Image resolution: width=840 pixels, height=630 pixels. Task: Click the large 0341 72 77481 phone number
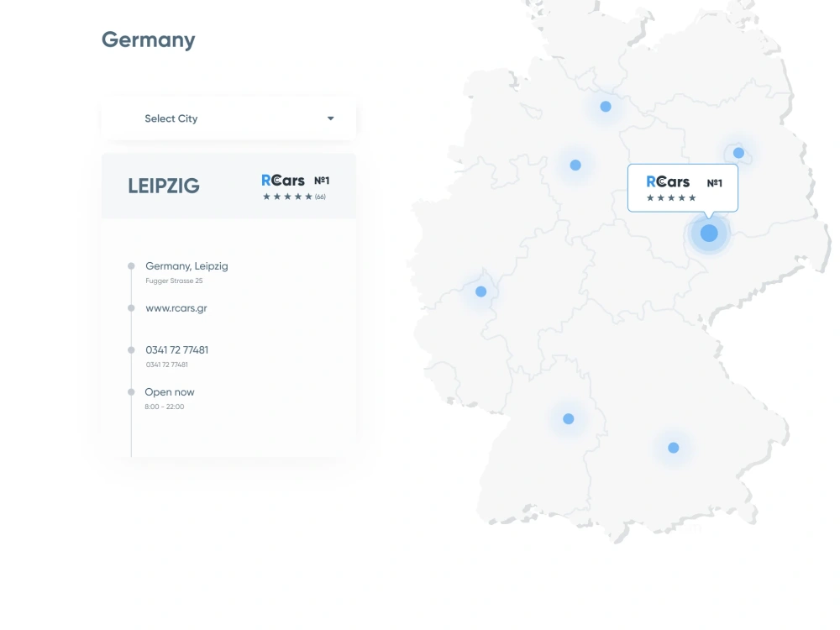point(176,349)
